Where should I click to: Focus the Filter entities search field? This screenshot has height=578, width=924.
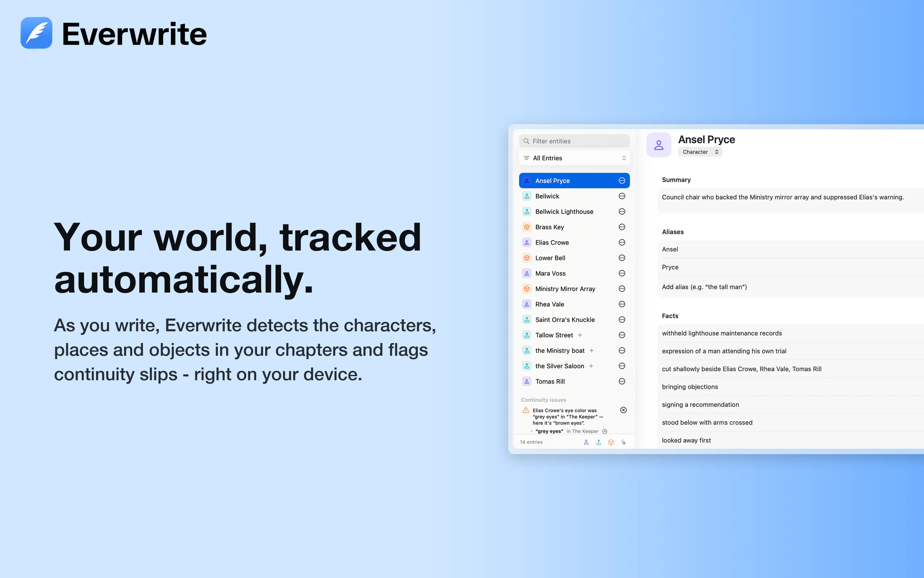[574, 141]
